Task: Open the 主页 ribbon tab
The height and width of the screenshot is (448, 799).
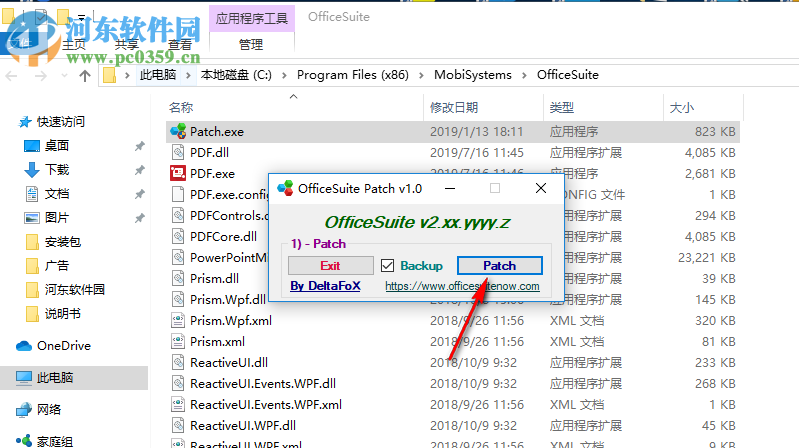Action: 74,44
